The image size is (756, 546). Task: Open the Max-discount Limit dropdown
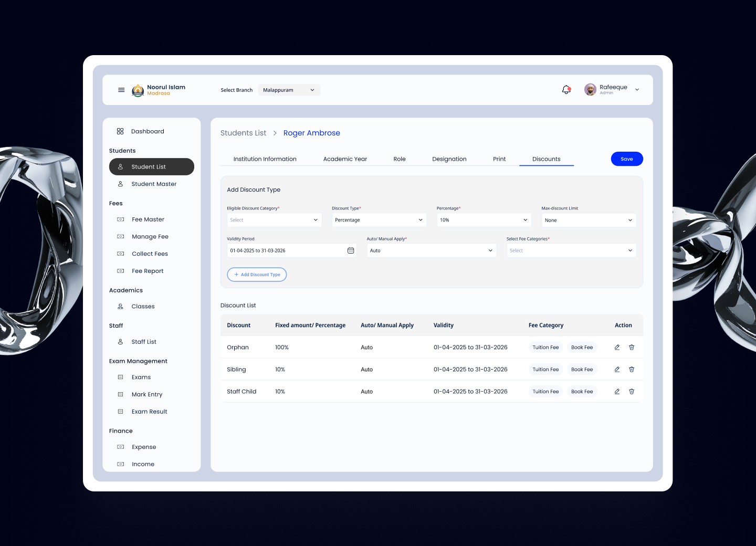(x=589, y=220)
